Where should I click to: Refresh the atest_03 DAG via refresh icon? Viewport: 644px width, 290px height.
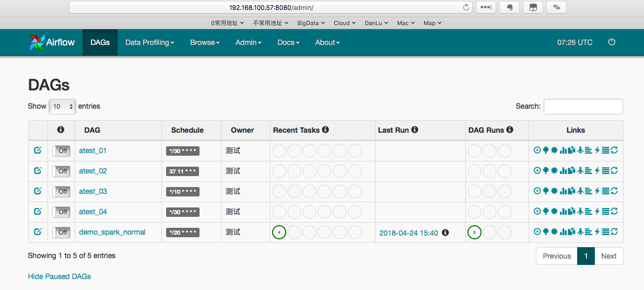[x=614, y=191]
